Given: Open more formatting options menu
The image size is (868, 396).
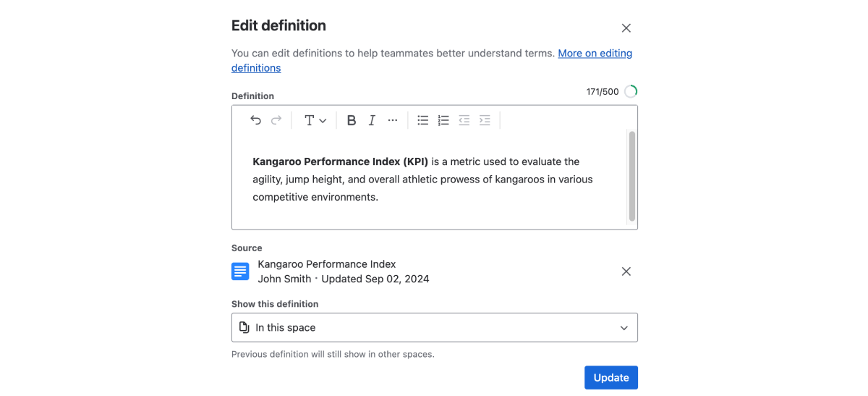Looking at the screenshot, I should pyautogui.click(x=393, y=120).
